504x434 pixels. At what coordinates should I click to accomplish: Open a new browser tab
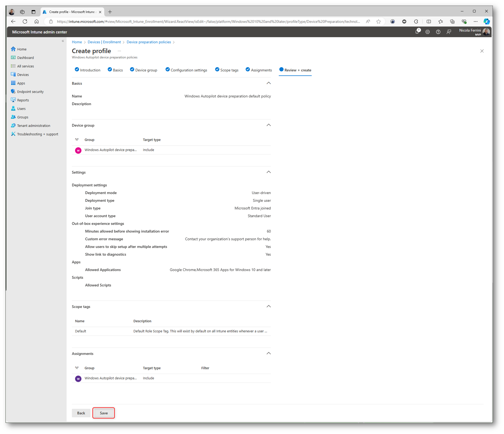pos(110,12)
